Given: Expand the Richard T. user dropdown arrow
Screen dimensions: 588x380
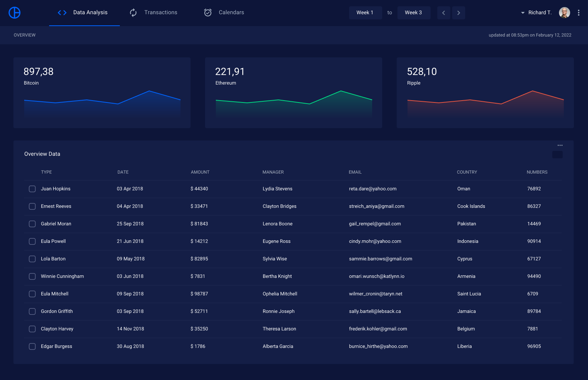Looking at the screenshot, I should tap(523, 13).
